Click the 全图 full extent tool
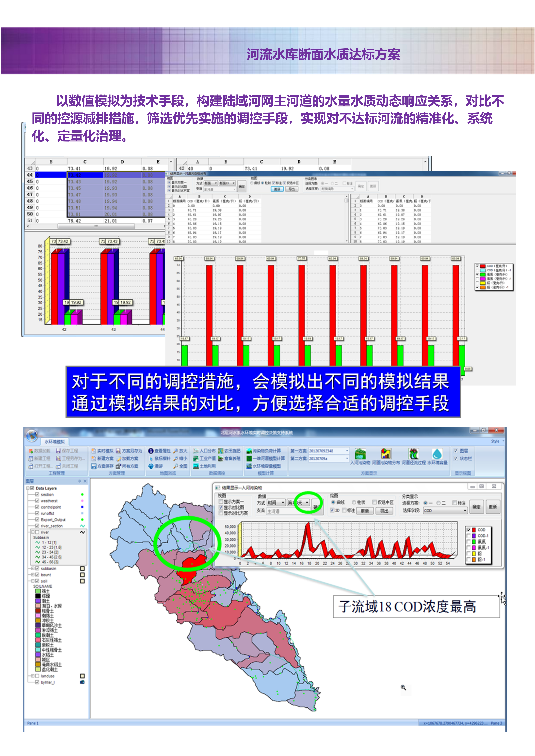 coord(180,466)
